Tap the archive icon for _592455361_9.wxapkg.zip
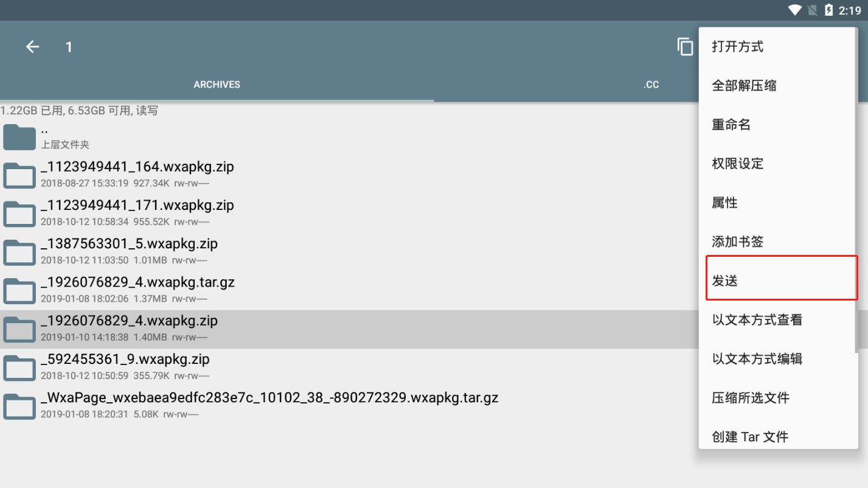 tap(19, 368)
